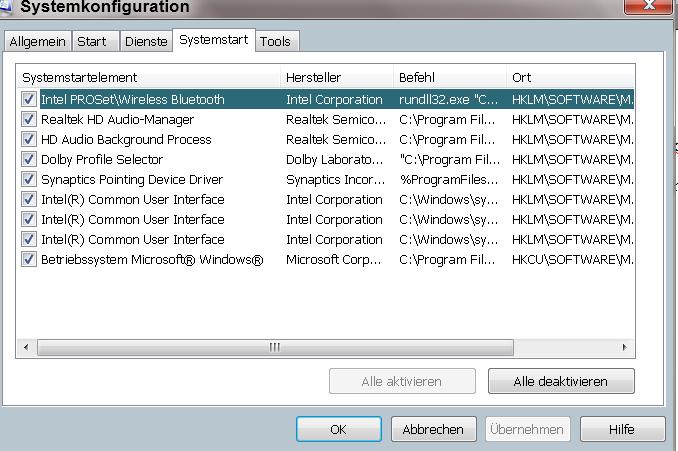This screenshot has width=678, height=451.
Task: Toggle HD Audio Background Process checkbox
Action: (x=29, y=139)
